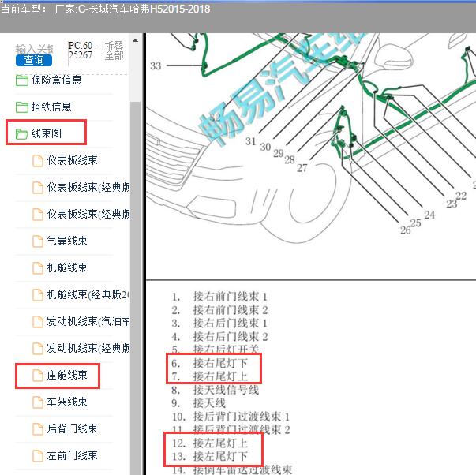Click legend entry 接左尾灯下
Image resolution: width=476 pixels, height=475 pixels.
point(220,457)
